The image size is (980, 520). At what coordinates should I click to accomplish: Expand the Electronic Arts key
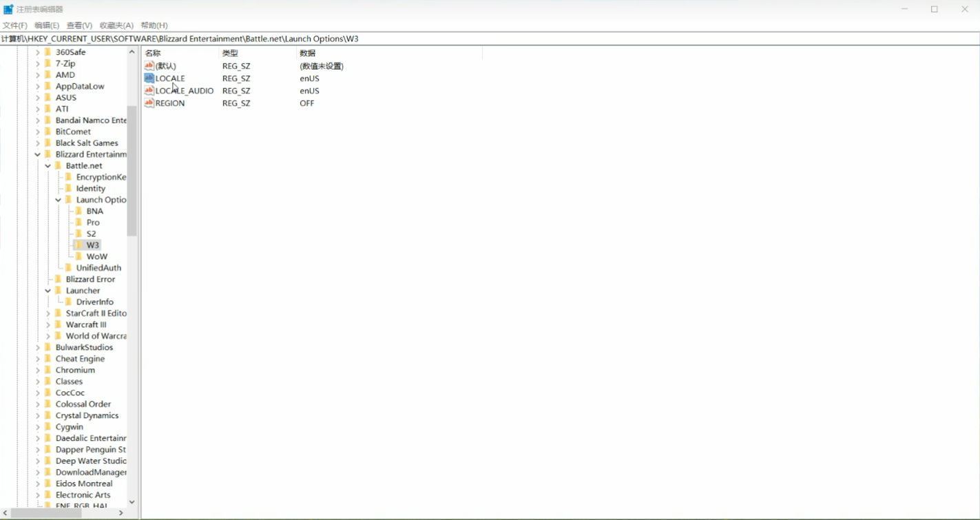pos(38,495)
